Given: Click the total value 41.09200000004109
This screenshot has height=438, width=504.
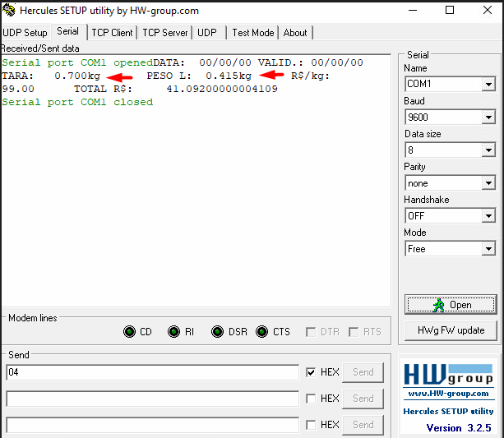Looking at the screenshot, I should pos(222,89).
